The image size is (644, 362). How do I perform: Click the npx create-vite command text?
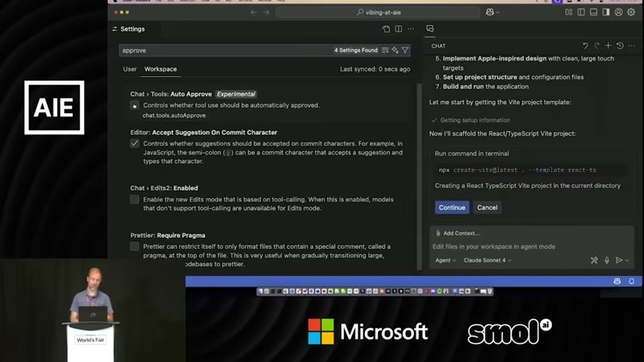tap(517, 170)
